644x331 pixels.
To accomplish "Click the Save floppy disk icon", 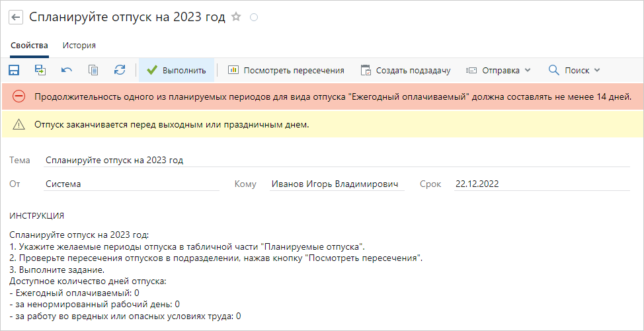I will [14, 70].
